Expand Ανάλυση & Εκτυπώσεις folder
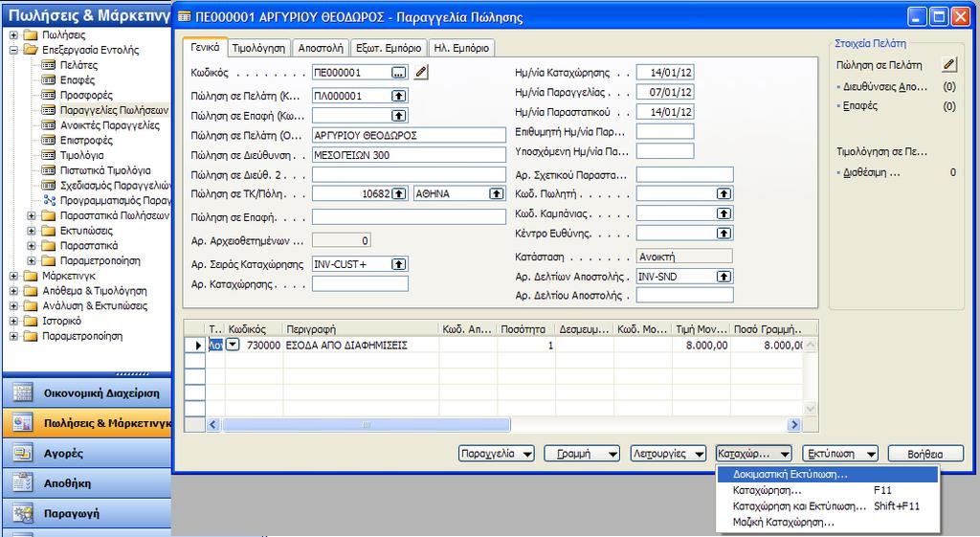 pyautogui.click(x=13, y=305)
